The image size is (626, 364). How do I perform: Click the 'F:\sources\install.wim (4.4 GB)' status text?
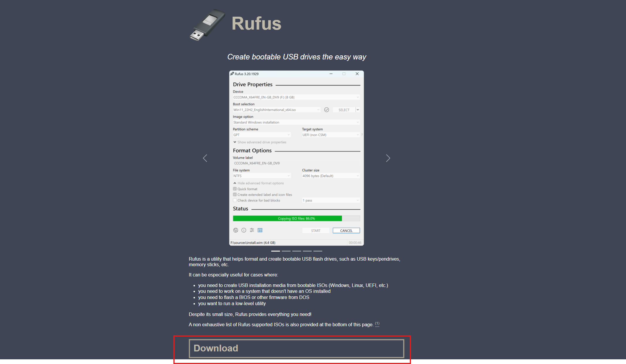pos(253,242)
